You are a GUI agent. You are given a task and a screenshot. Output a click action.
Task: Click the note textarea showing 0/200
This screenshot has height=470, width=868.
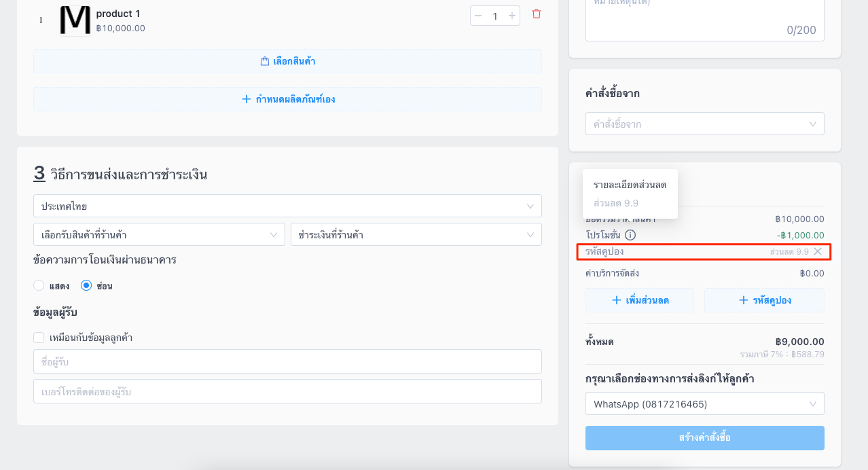pyautogui.click(x=705, y=19)
